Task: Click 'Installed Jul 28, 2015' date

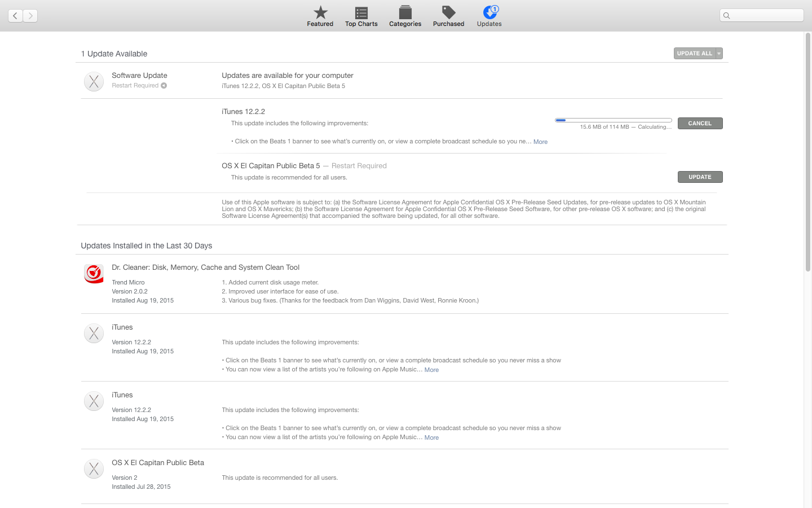Action: pyautogui.click(x=141, y=487)
